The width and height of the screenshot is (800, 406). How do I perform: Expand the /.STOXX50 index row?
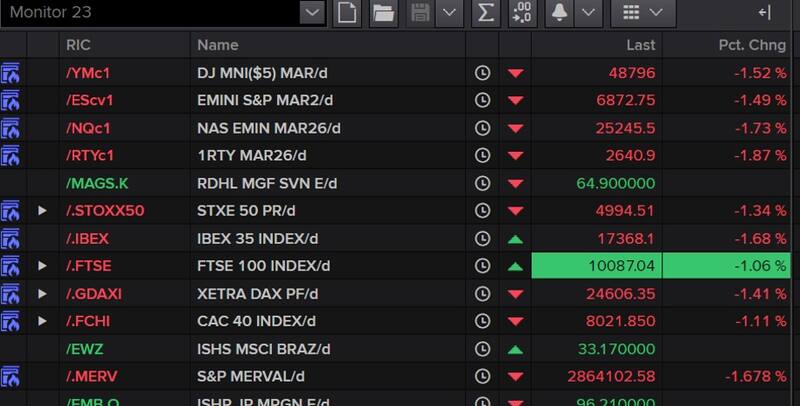[42, 211]
